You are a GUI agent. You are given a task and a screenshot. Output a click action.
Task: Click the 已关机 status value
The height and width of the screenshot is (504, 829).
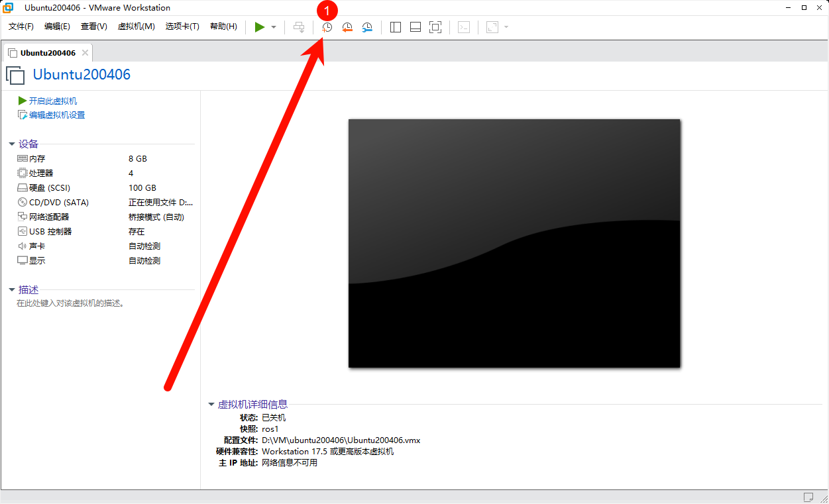(x=274, y=418)
